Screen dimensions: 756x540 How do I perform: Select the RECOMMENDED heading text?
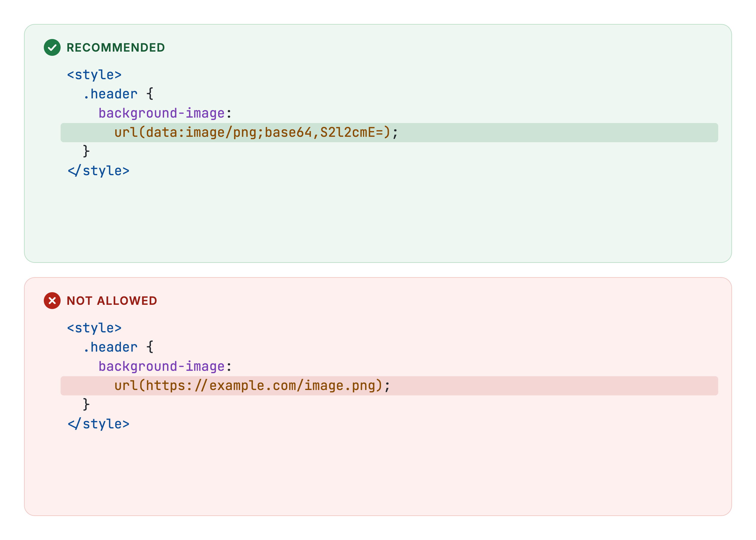click(x=116, y=47)
